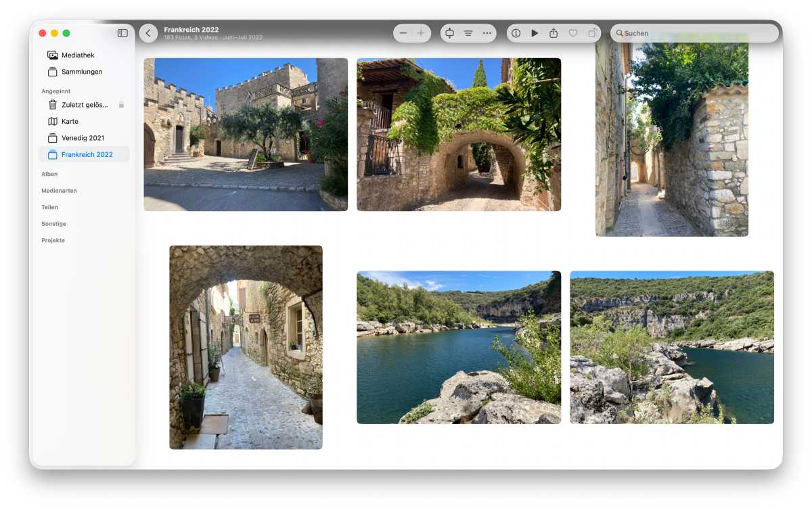Viewport: 812px width, 508px height.
Task: Zoom in thumbnails with plus button
Action: pos(421,33)
